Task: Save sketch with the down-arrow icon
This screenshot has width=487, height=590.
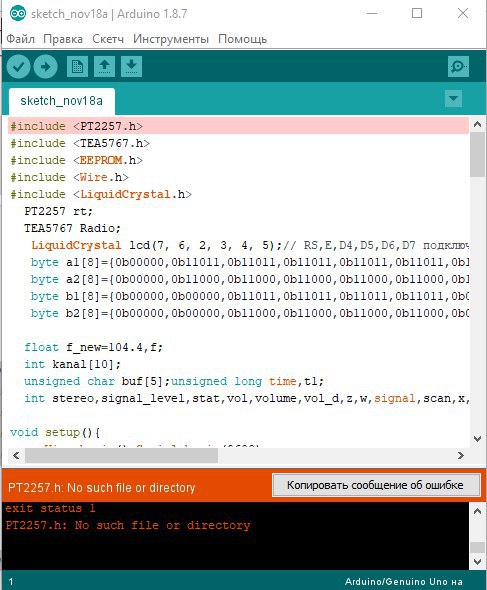Action: click(x=131, y=67)
